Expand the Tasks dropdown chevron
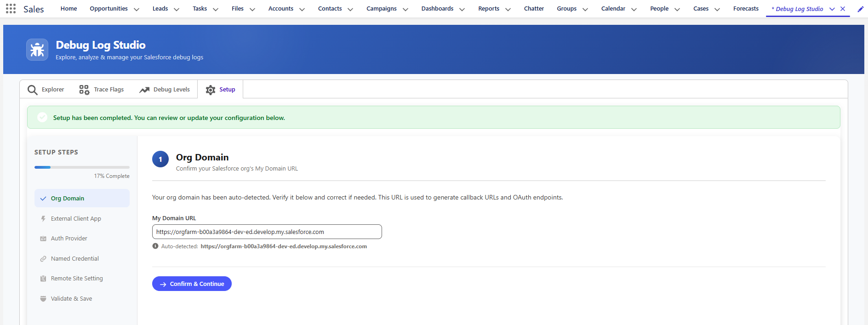 pyautogui.click(x=216, y=9)
